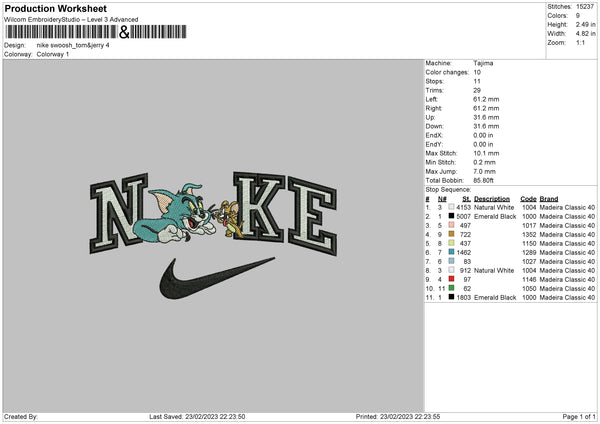This screenshot has width=600, height=424.
Task: Click the Stitches value 15237
Action: pyautogui.click(x=585, y=7)
